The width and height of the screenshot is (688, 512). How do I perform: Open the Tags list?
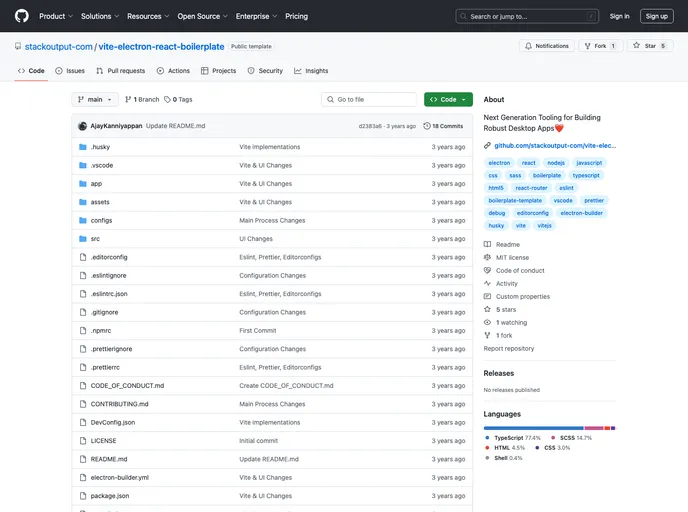click(x=179, y=100)
